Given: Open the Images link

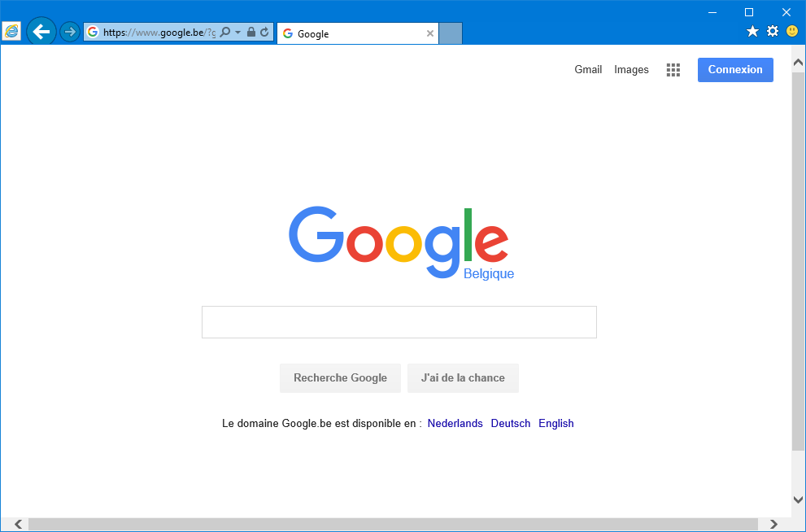Looking at the screenshot, I should [631, 69].
